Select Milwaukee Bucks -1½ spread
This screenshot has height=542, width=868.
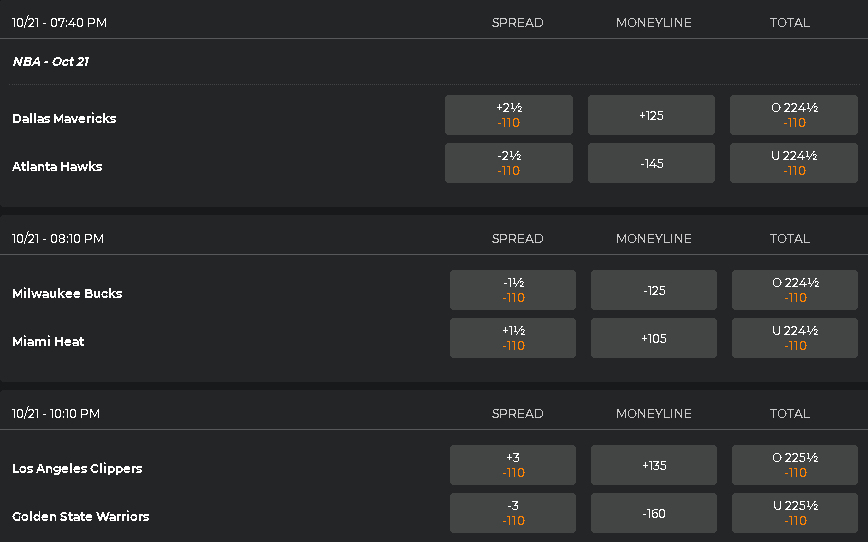click(513, 290)
